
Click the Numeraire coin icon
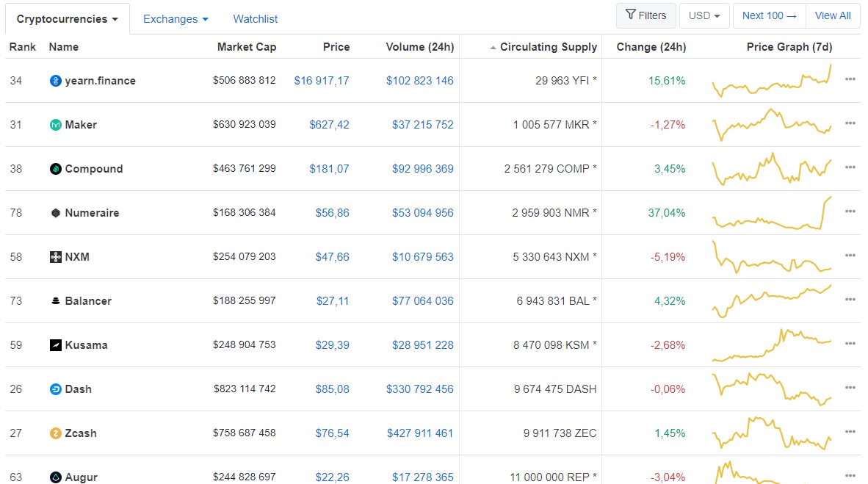tap(55, 213)
